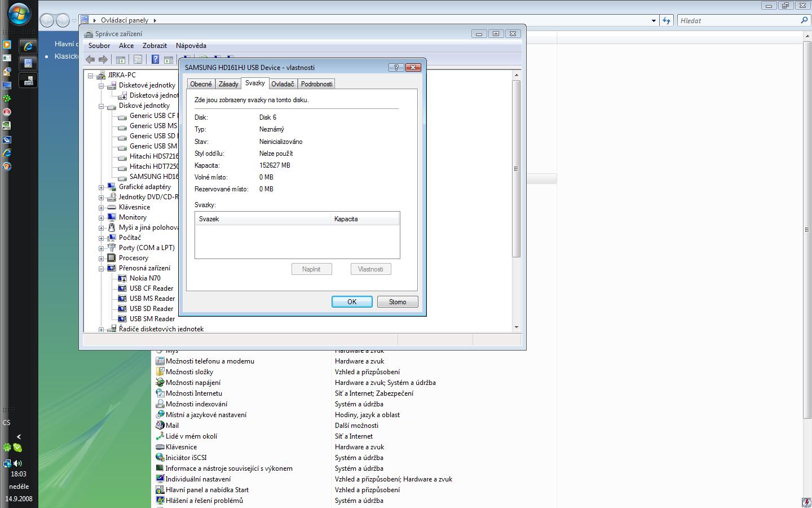The width and height of the screenshot is (812, 508).
Task: Switch to the Zásady tab
Action: click(228, 84)
